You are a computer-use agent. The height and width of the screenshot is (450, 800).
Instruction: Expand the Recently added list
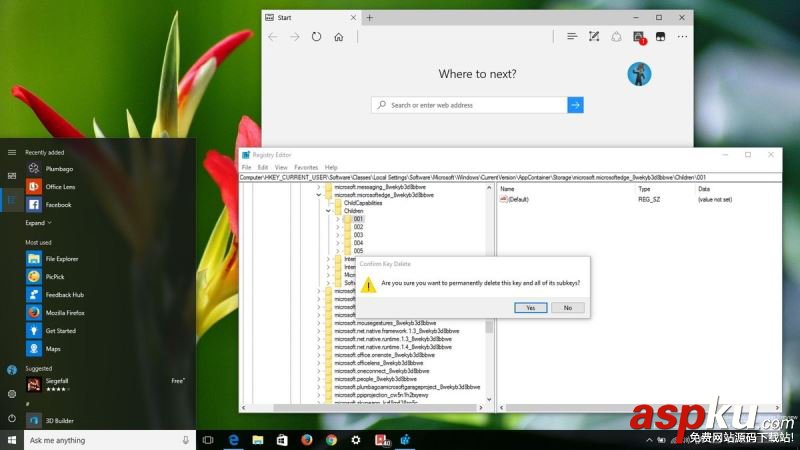pos(38,223)
